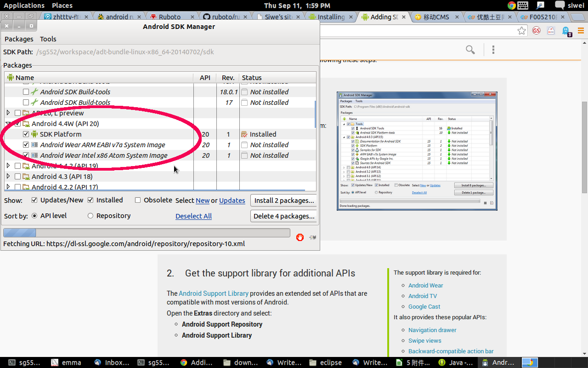Click the Not installed status icon for Build-tools 18.0.1
The width and height of the screenshot is (588, 368).
pyautogui.click(x=244, y=92)
